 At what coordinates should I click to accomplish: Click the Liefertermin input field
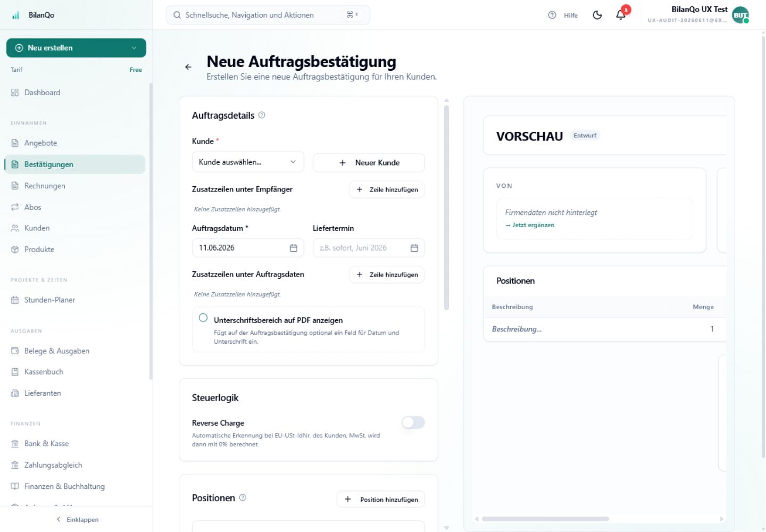369,248
